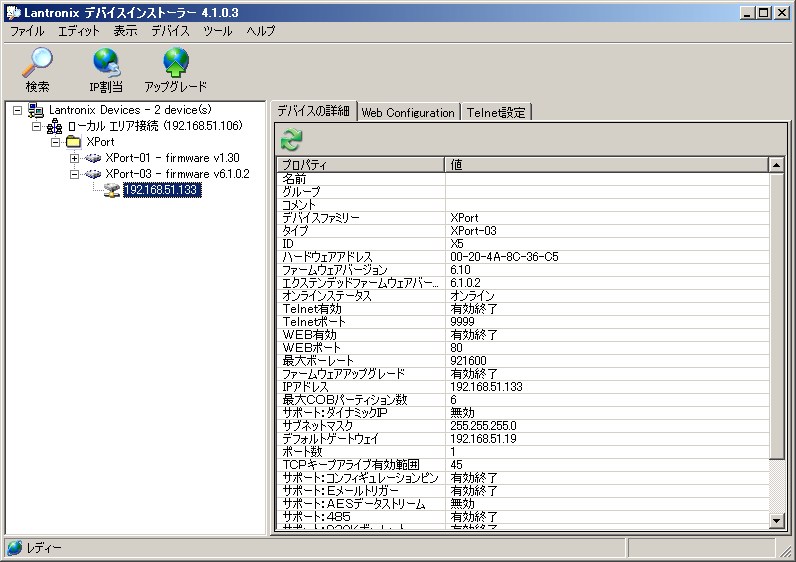The height and width of the screenshot is (562, 796).
Task: Refresh device details with green arrows icon
Action: coord(291,140)
